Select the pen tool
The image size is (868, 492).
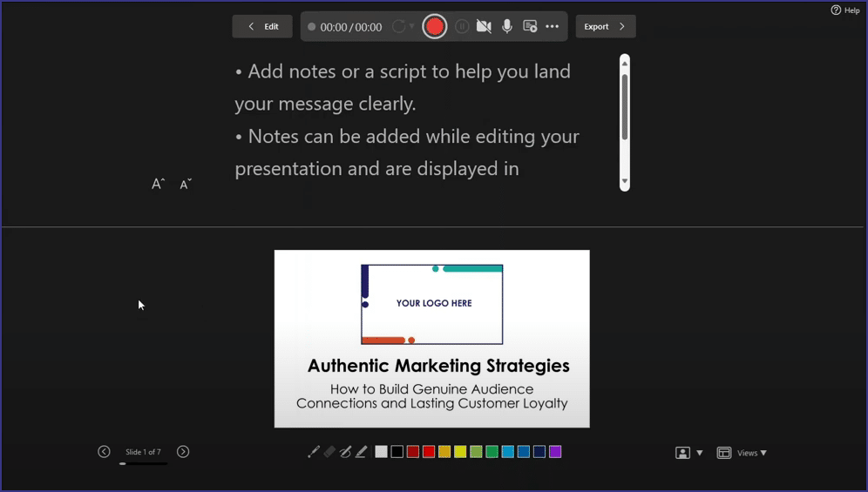[x=345, y=452]
